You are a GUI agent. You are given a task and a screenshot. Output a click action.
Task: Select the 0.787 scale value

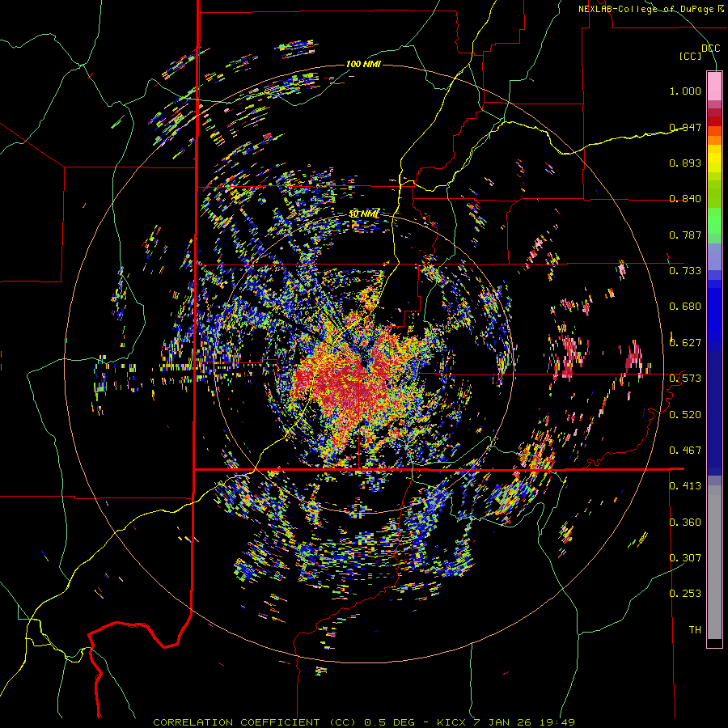pos(685,235)
